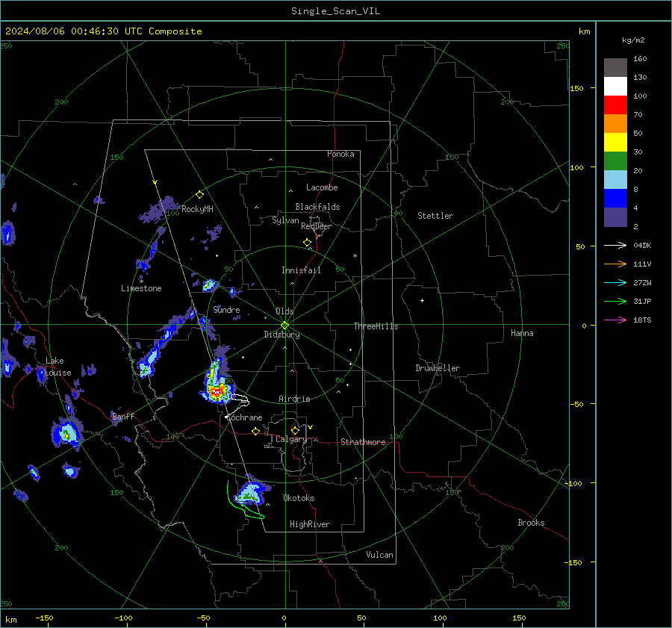Click the green 31JP arrow in the legend

(x=615, y=302)
